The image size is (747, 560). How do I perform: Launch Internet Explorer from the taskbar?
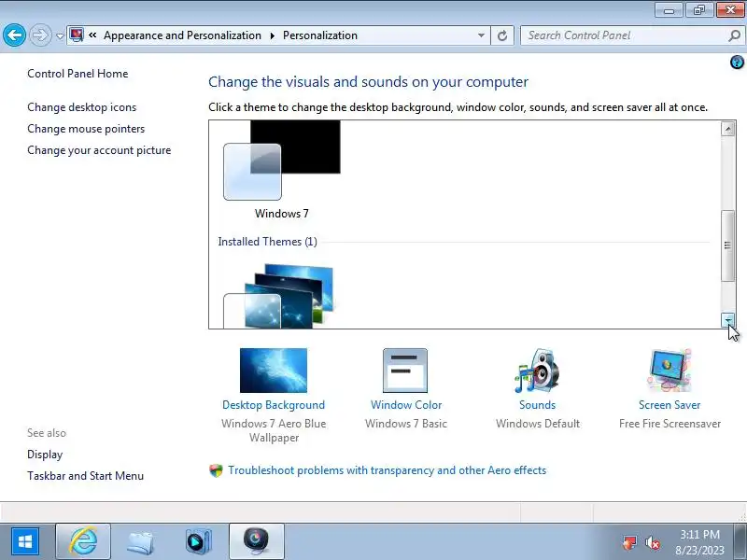tap(83, 541)
